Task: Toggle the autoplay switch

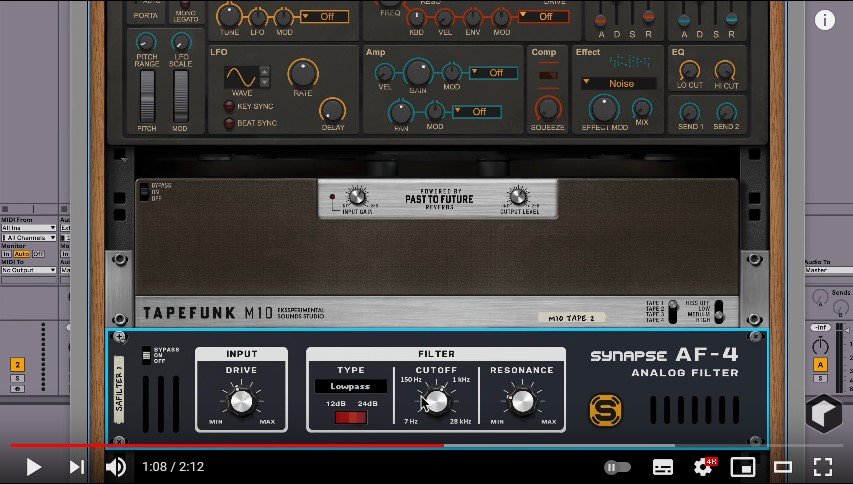Action: 617,467
